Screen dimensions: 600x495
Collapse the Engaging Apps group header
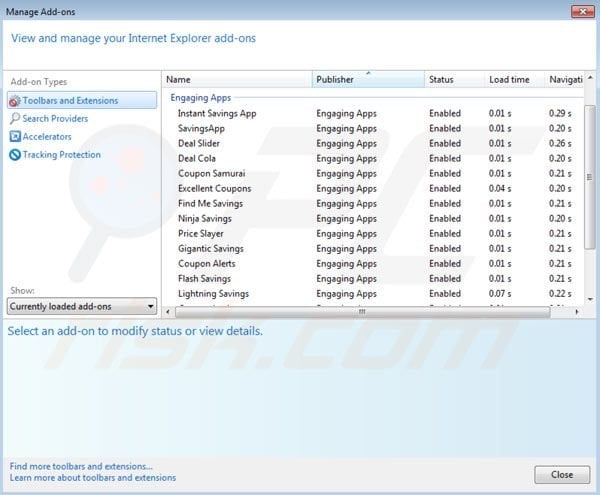(201, 98)
